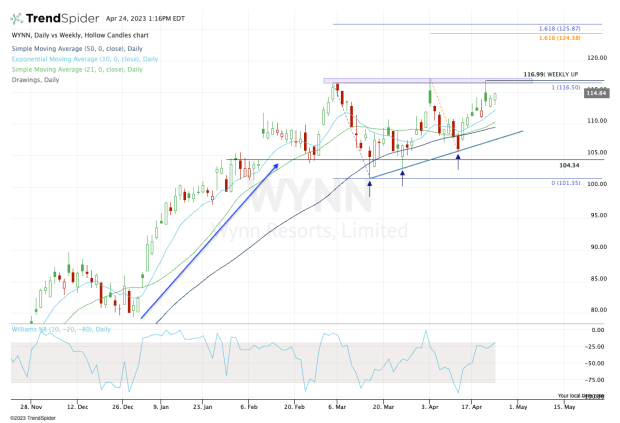Click the -75.00 Williams %R axis label
The image size is (620, 423).
click(x=595, y=380)
